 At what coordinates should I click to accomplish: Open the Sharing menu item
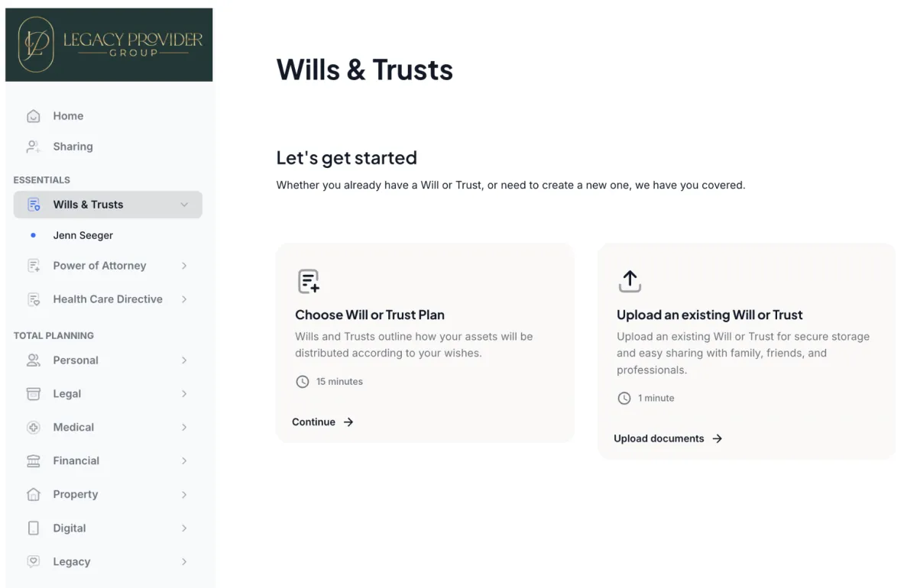pyautogui.click(x=73, y=147)
